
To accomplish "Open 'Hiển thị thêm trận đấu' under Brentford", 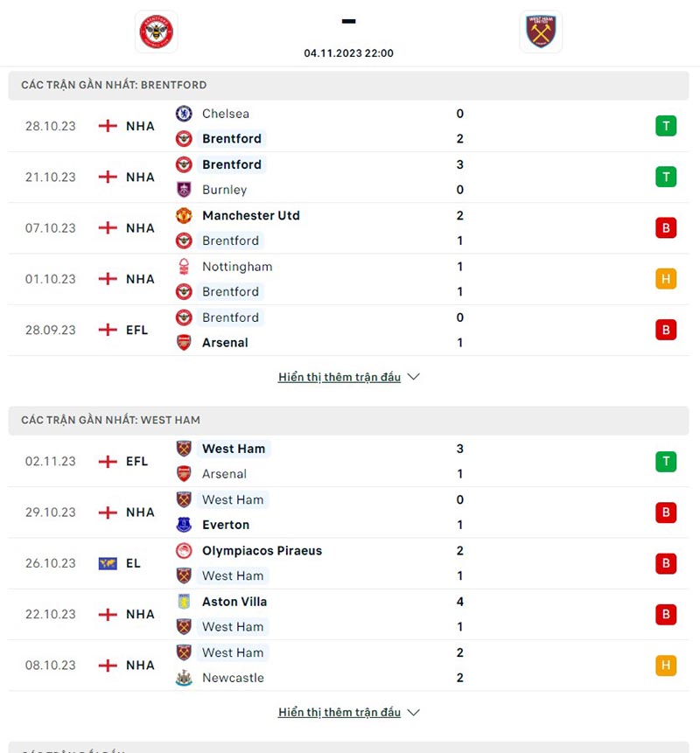I will point(339,377).
